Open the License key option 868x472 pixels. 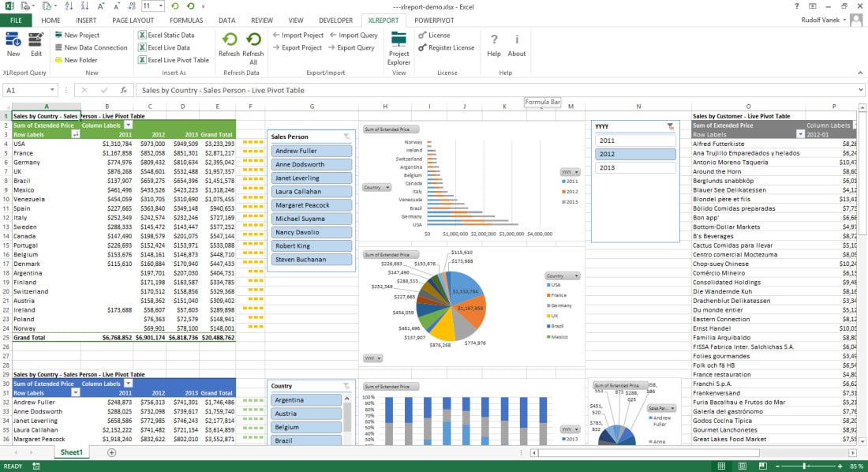[x=434, y=35]
